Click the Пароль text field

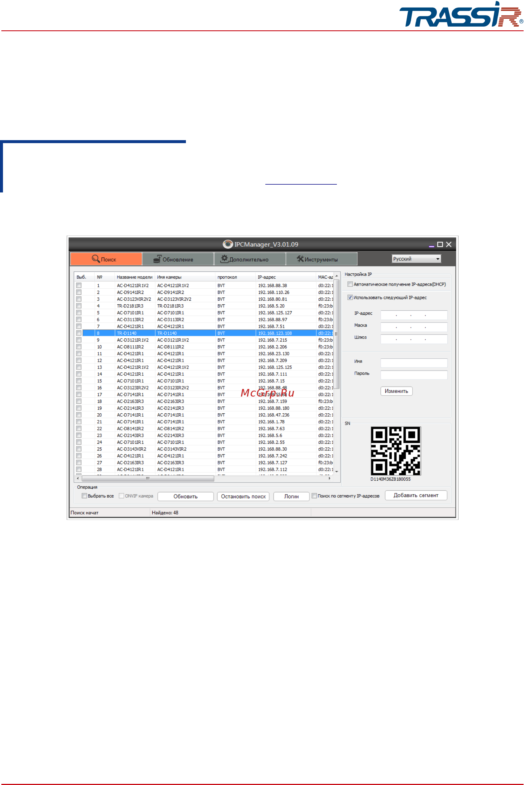(x=414, y=375)
